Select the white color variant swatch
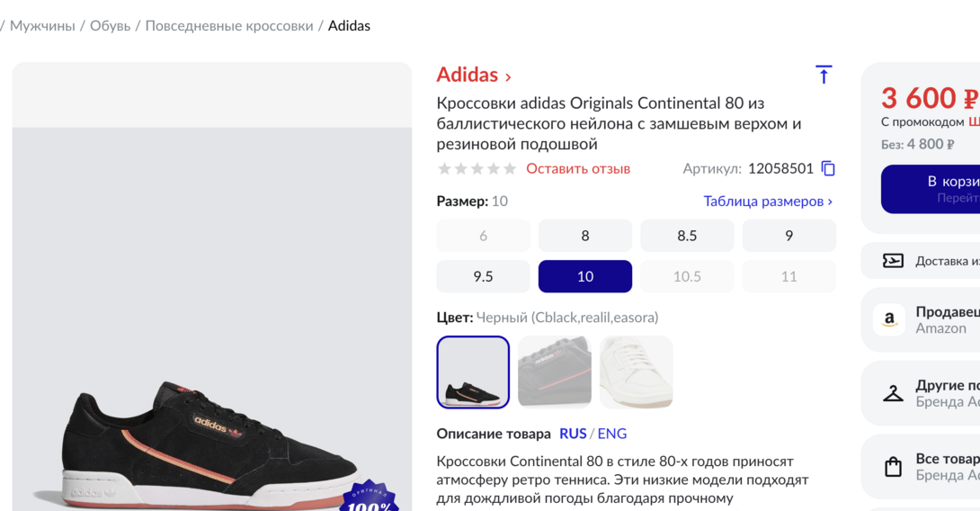Viewport: 980px width, 511px height. coord(636,372)
